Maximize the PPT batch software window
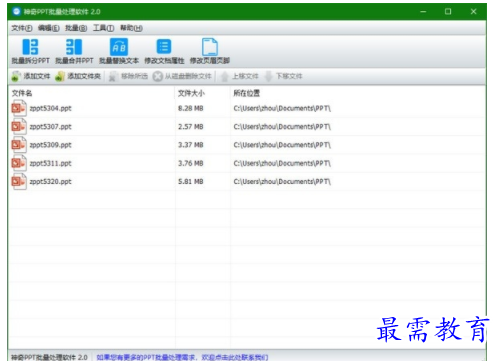Screen dimensions: 498x361 448,12
